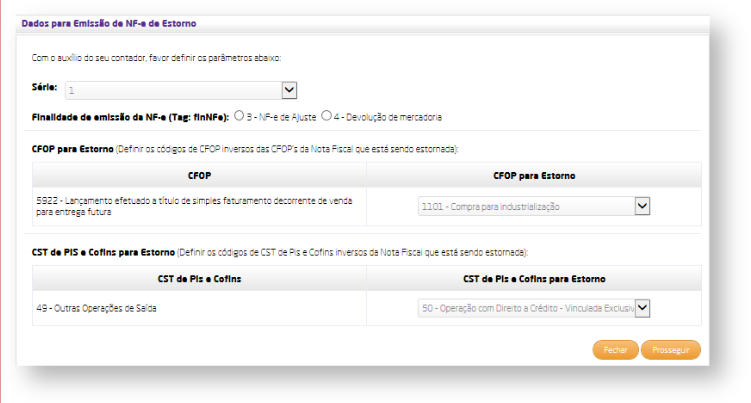Viewport: 751px width, 403px height.
Task: Click the Fechar button
Action: coord(615,350)
